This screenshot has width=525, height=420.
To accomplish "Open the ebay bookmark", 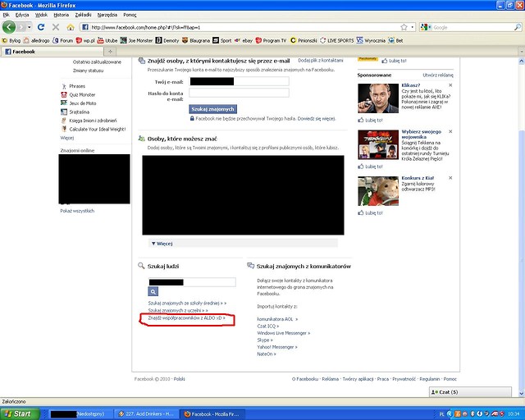I will coord(244,40).
